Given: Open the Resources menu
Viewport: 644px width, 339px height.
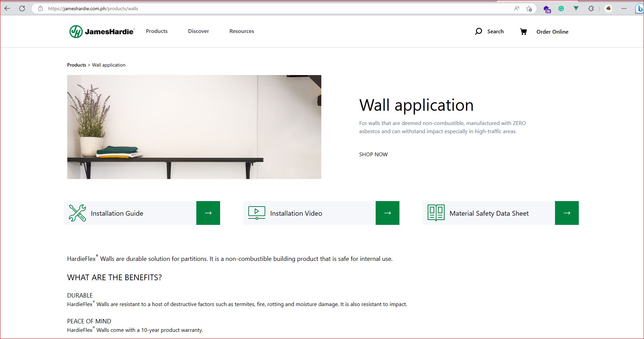Looking at the screenshot, I should (x=241, y=31).
